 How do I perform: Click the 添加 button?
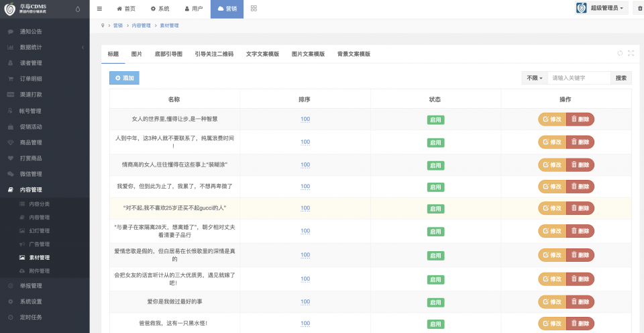pos(124,78)
